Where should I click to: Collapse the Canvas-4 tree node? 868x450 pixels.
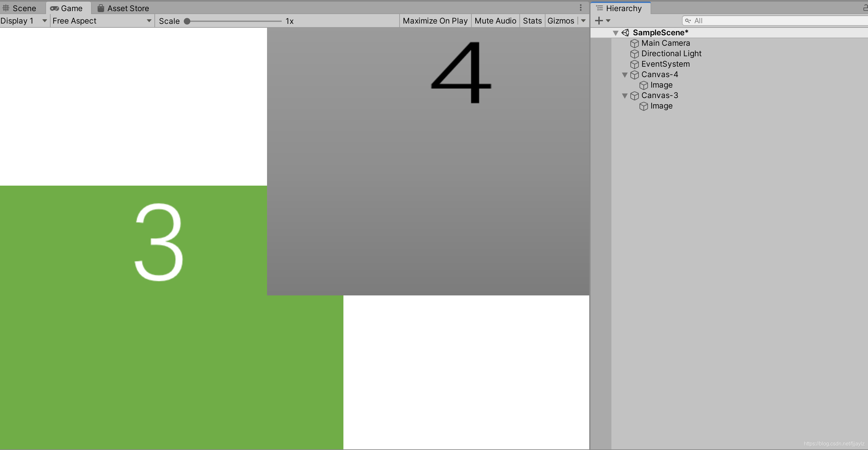[x=624, y=75]
